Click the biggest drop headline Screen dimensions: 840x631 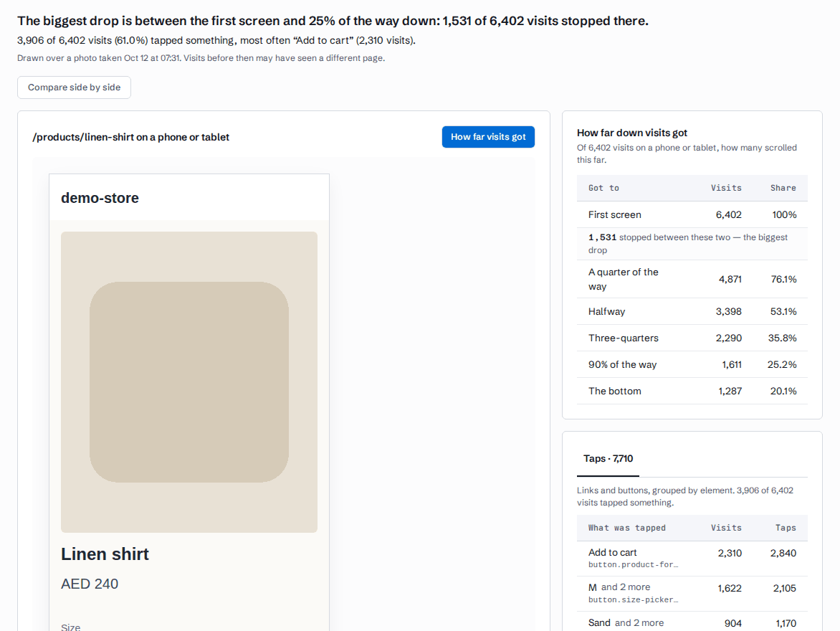(333, 21)
